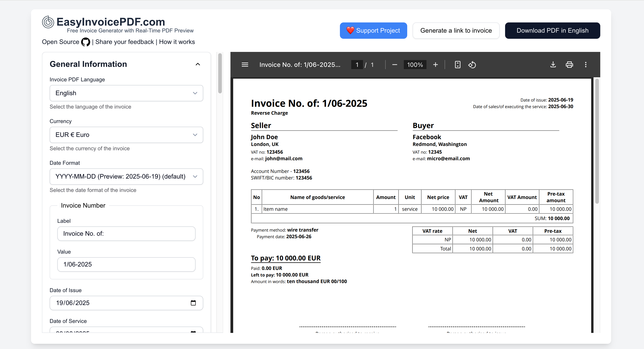The image size is (644, 349).
Task: Click the PDF preview vertical scrollbar
Action: point(597,141)
